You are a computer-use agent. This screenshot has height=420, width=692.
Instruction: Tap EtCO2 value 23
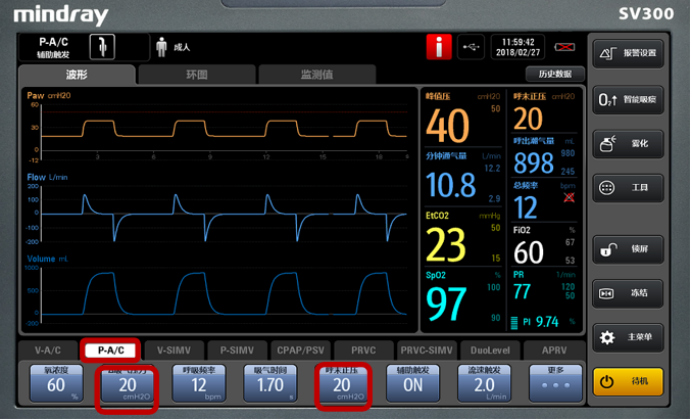[x=446, y=244]
